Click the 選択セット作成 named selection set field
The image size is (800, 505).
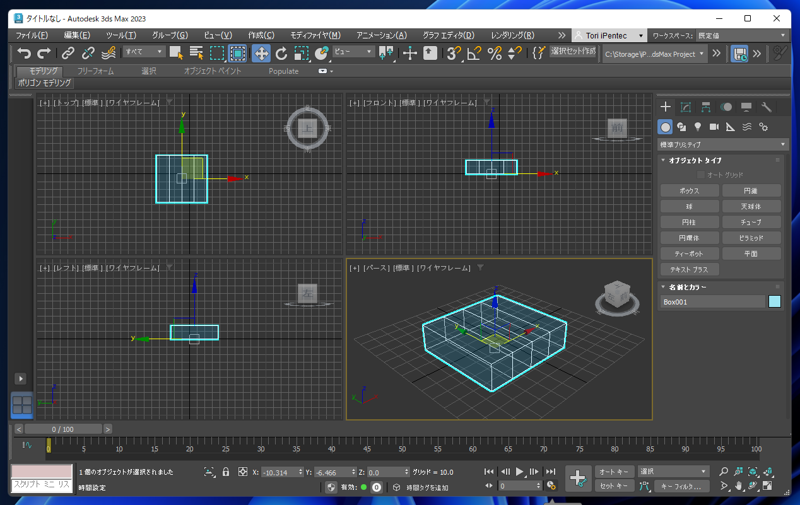click(x=573, y=52)
